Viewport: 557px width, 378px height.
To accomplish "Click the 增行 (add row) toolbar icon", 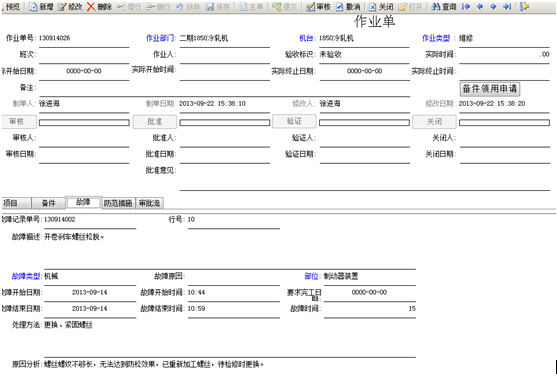I will (121, 6).
